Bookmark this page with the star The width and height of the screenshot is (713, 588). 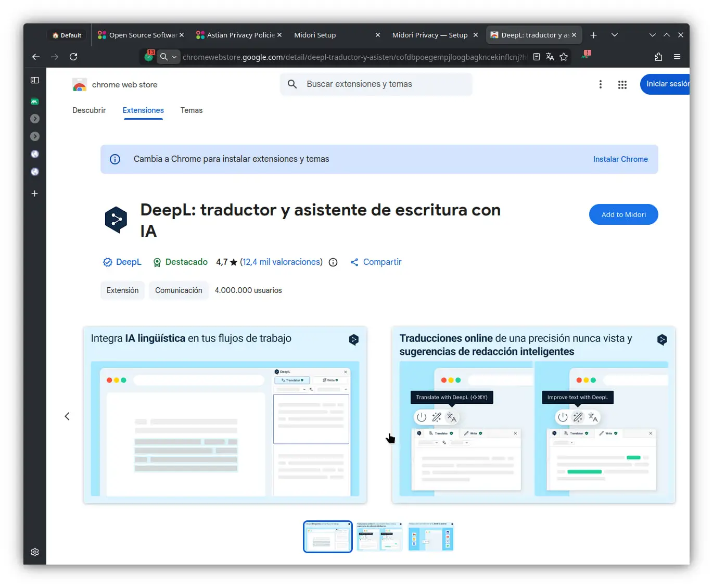(x=564, y=57)
